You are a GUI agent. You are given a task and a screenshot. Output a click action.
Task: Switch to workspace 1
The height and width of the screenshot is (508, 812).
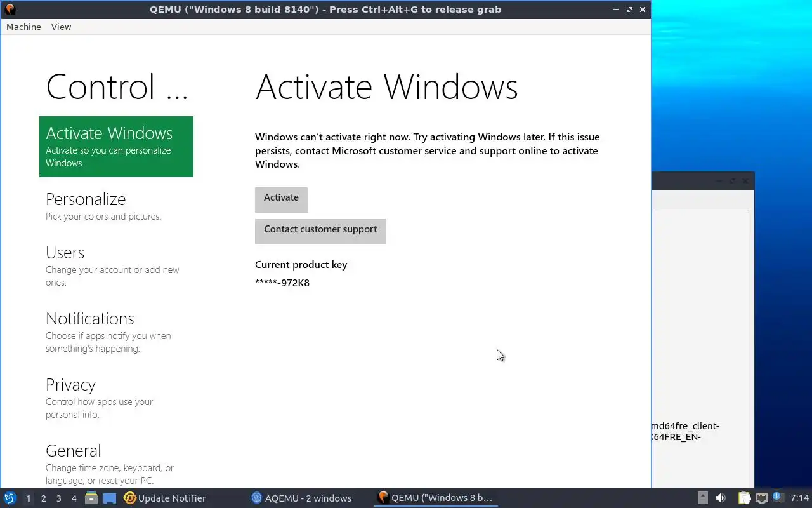(28, 498)
